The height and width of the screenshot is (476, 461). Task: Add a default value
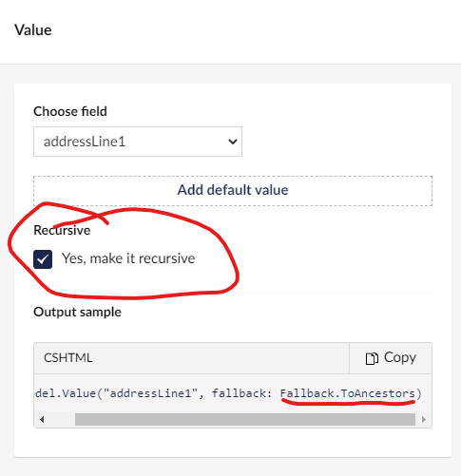(x=233, y=191)
